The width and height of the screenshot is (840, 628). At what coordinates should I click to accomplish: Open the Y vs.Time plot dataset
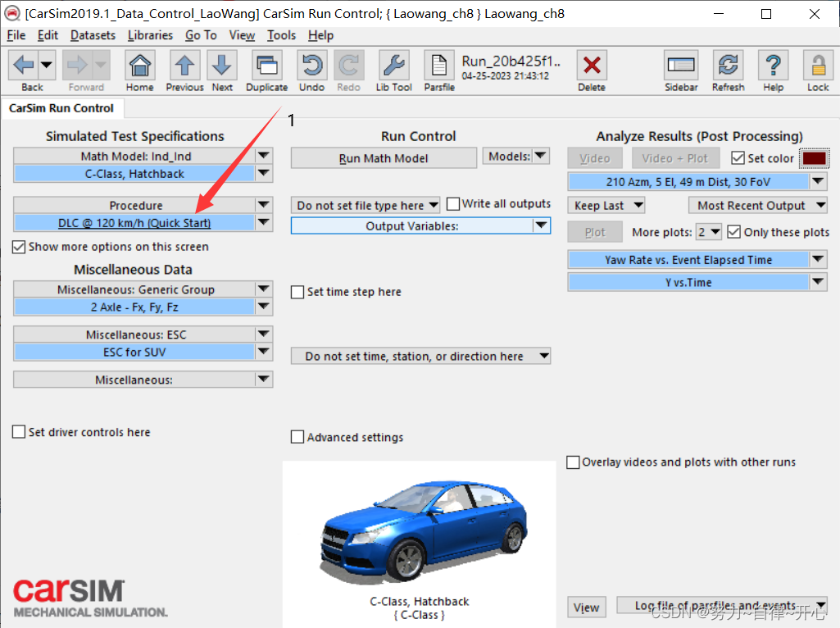688,282
